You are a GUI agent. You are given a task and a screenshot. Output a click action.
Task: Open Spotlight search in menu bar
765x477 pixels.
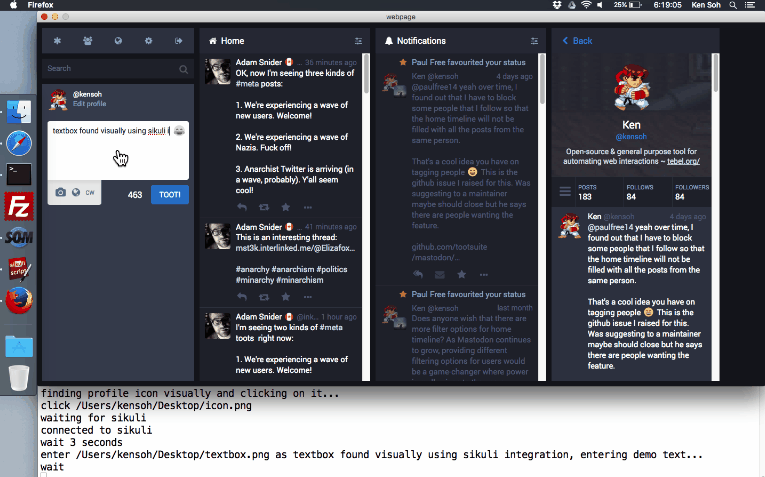(733, 5)
